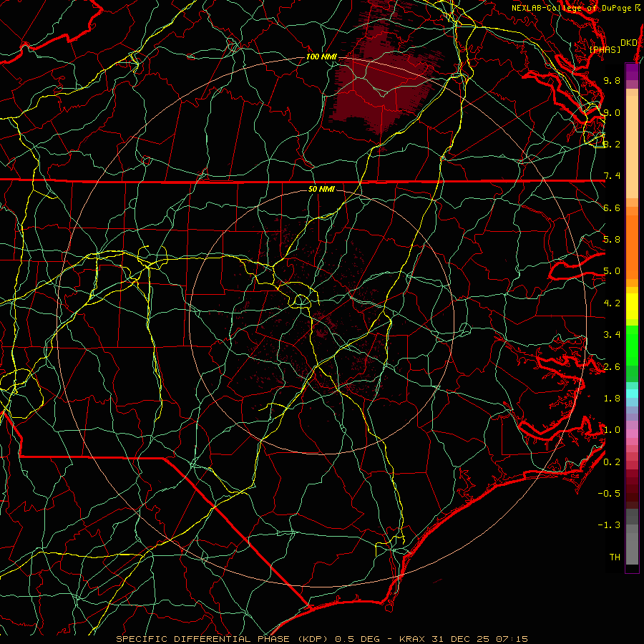Screen dimensions: 644x644
Task: Click the '5.8' legend value
Action: [612, 240]
